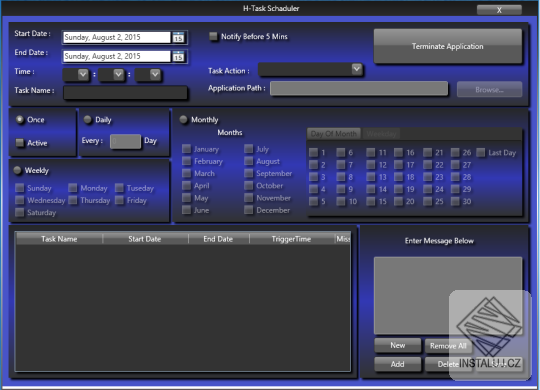Check the December month box
The image size is (540, 390).
point(248,210)
